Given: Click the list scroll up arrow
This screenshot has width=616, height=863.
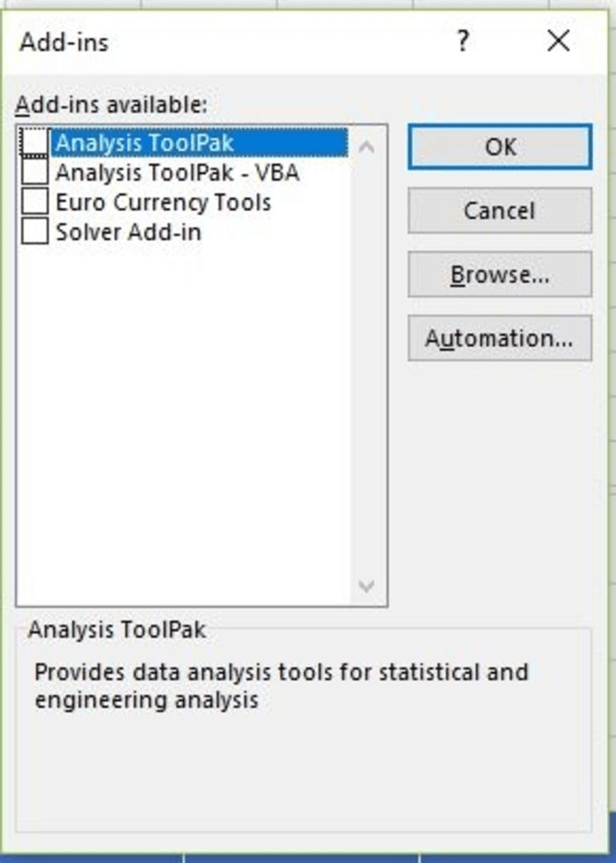Looking at the screenshot, I should click(367, 147).
